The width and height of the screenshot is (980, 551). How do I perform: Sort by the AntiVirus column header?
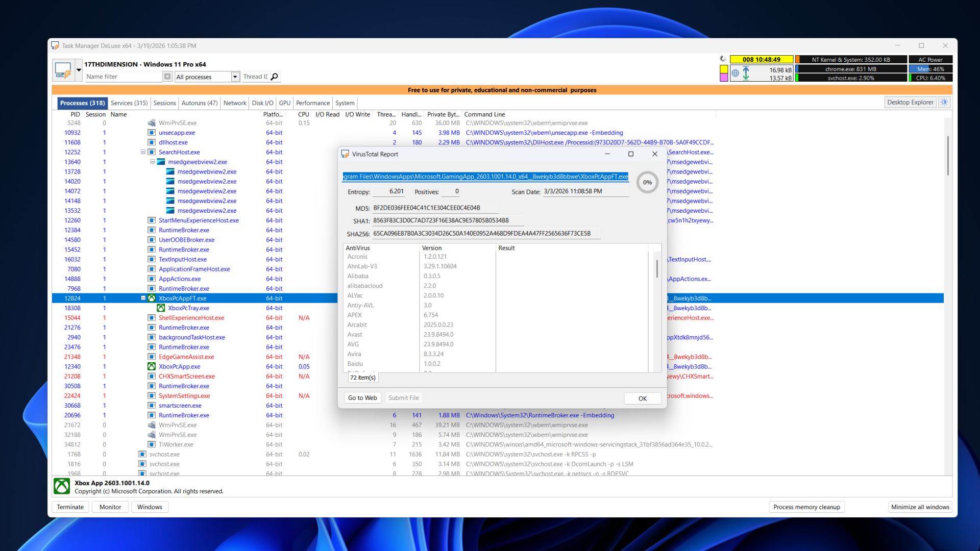(381, 248)
